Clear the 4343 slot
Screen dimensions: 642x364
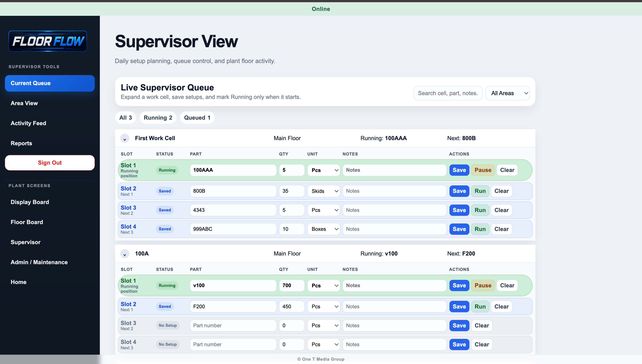coord(501,210)
